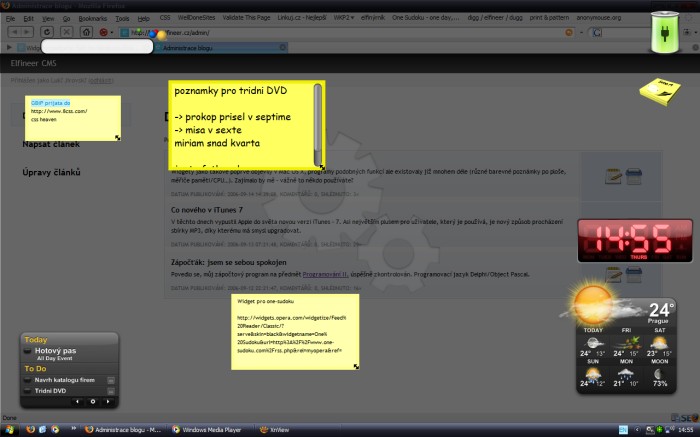Screen dimensions: 700x437
Task: Click the yellow sticky notepad widget icon
Action: (x=660, y=91)
